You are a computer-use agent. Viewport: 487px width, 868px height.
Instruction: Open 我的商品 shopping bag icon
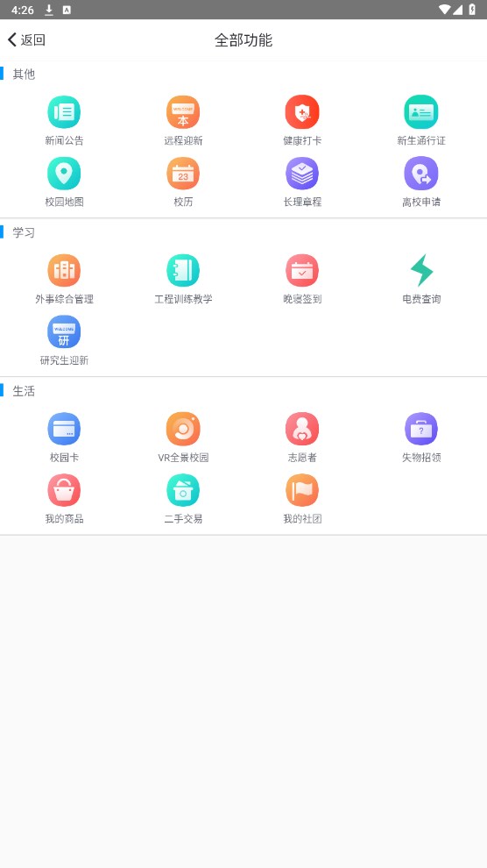(64, 490)
